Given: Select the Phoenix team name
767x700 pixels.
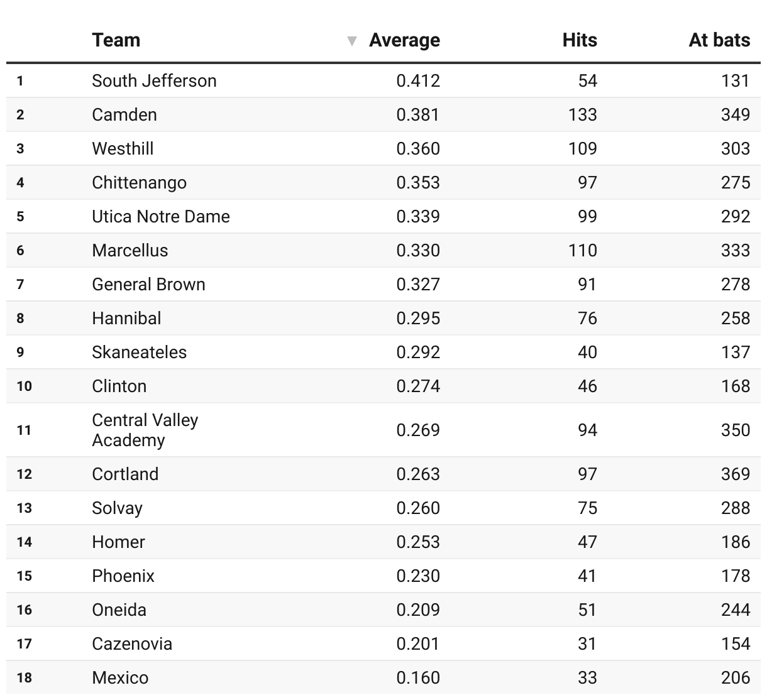Looking at the screenshot, I should coord(123,576).
